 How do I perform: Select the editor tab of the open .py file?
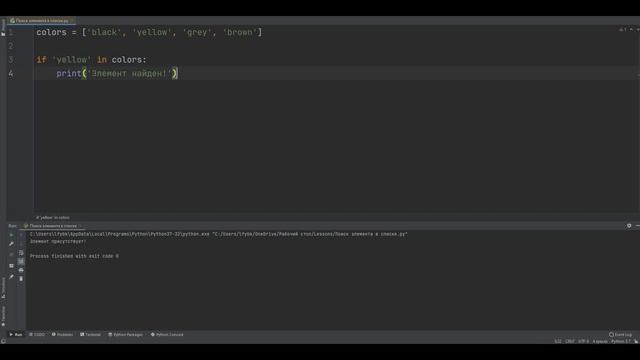tap(41, 20)
